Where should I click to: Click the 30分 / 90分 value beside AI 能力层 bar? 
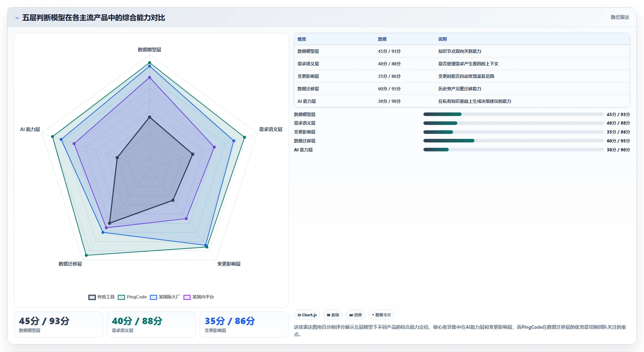point(618,150)
